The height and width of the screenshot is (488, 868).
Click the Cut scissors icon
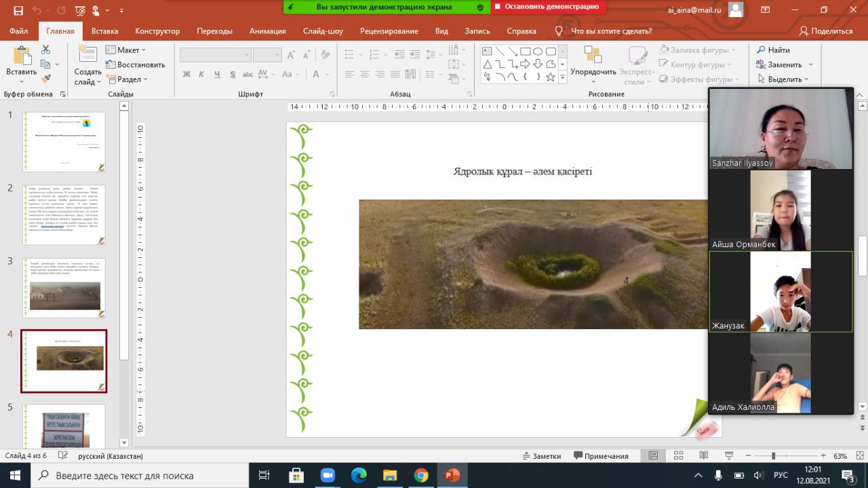click(45, 50)
